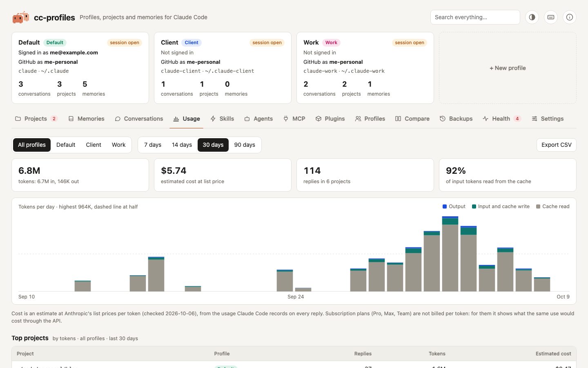
Task: Switch range to 14 days
Action: pyautogui.click(x=182, y=145)
